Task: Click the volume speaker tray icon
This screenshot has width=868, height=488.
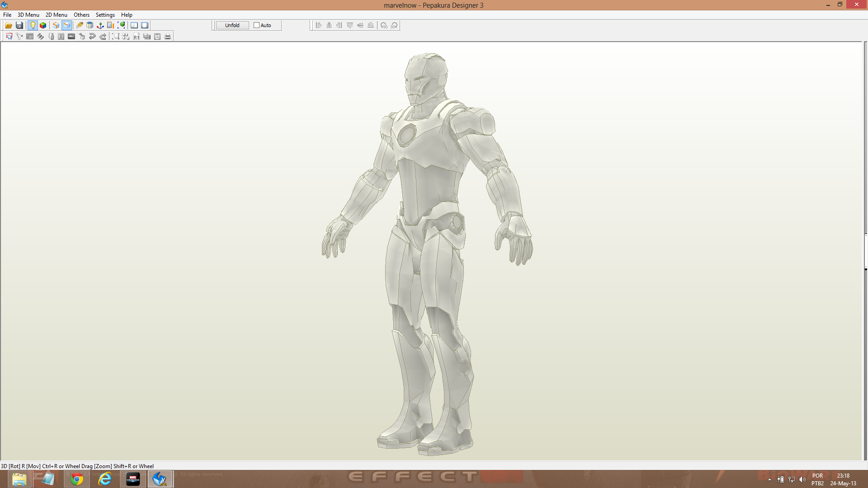Action: (x=802, y=479)
